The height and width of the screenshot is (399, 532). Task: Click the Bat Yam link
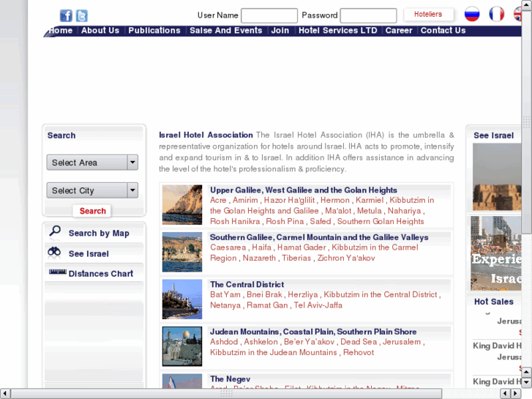225,295
